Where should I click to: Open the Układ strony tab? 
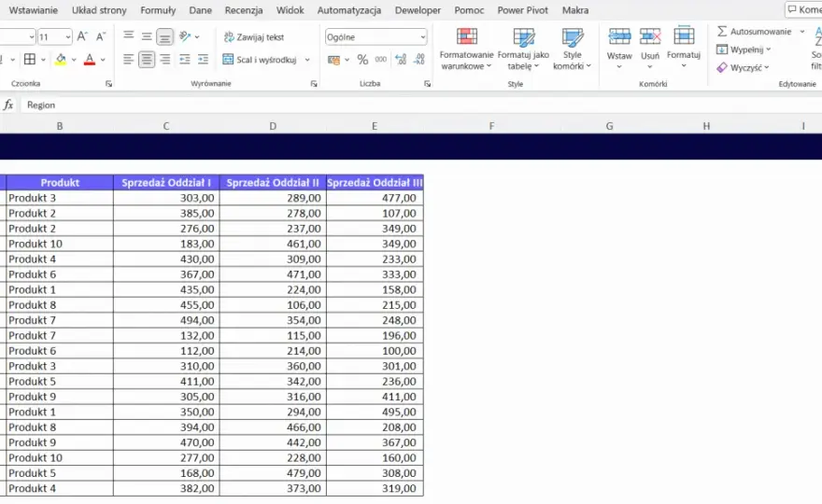pyautogui.click(x=99, y=10)
